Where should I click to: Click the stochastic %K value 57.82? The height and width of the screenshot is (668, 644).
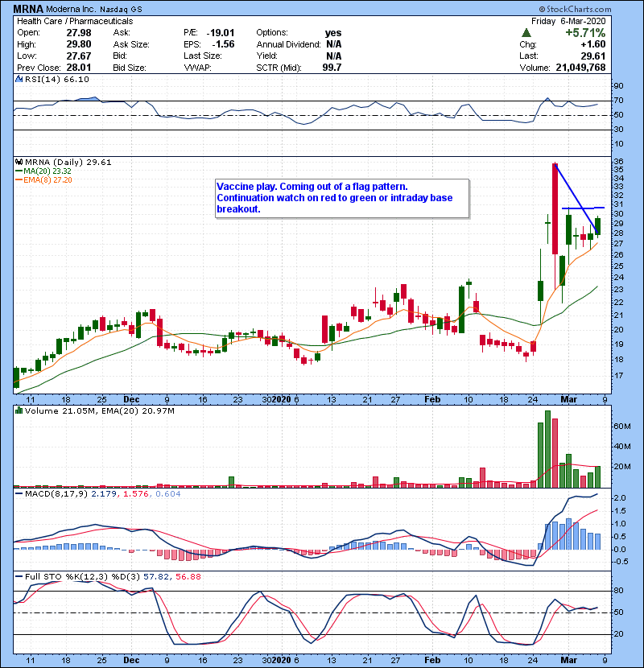155,577
